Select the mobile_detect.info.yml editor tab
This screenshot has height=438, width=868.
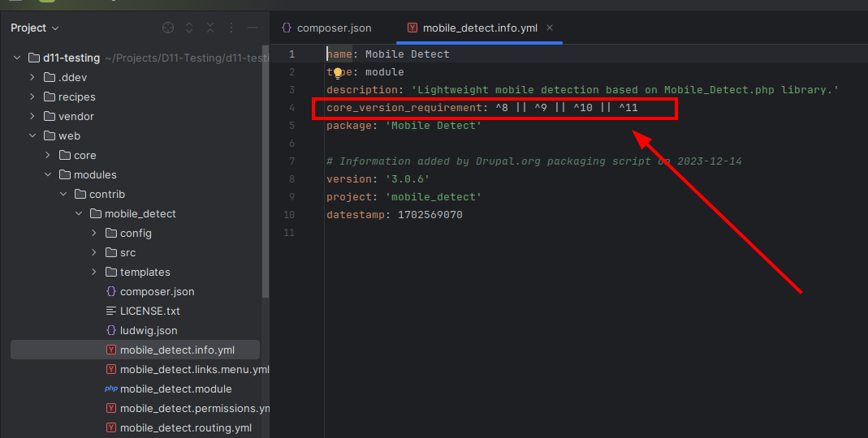click(479, 28)
